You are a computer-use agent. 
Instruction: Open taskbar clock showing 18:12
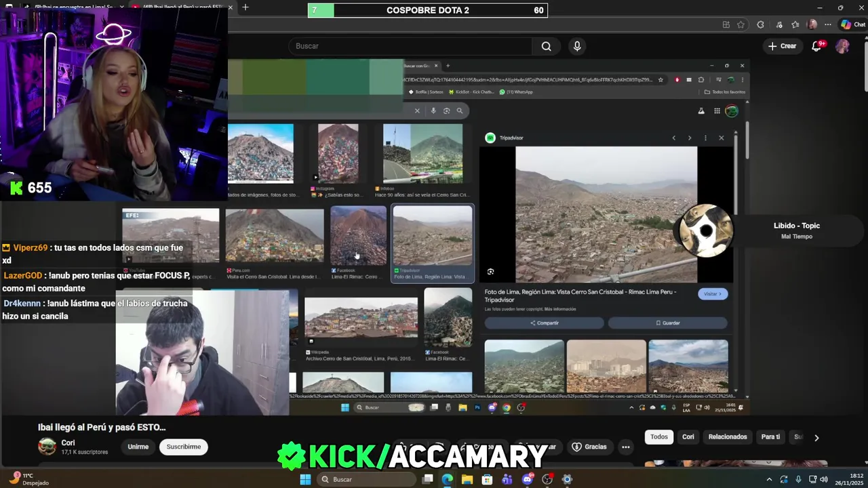850,479
